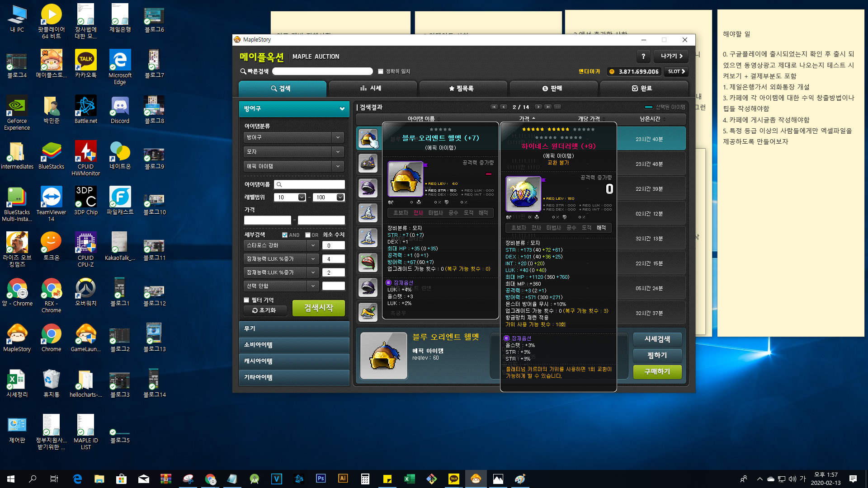Open KakaoTalk desktop shortcut
Screen dimensions: 868x488
86,64
